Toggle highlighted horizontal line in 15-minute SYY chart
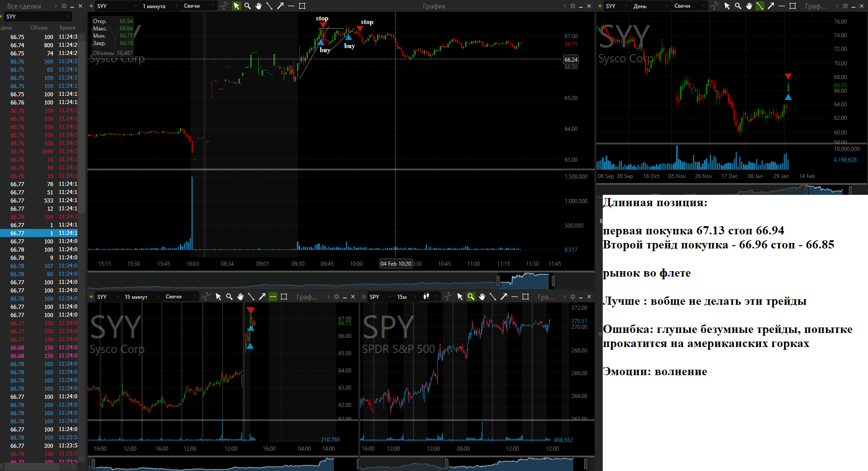868x471 pixels. point(273,297)
